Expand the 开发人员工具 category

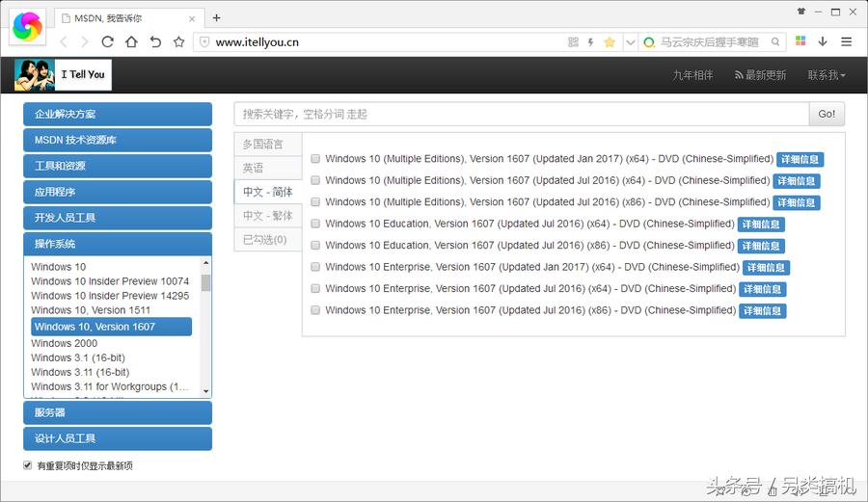click(118, 218)
